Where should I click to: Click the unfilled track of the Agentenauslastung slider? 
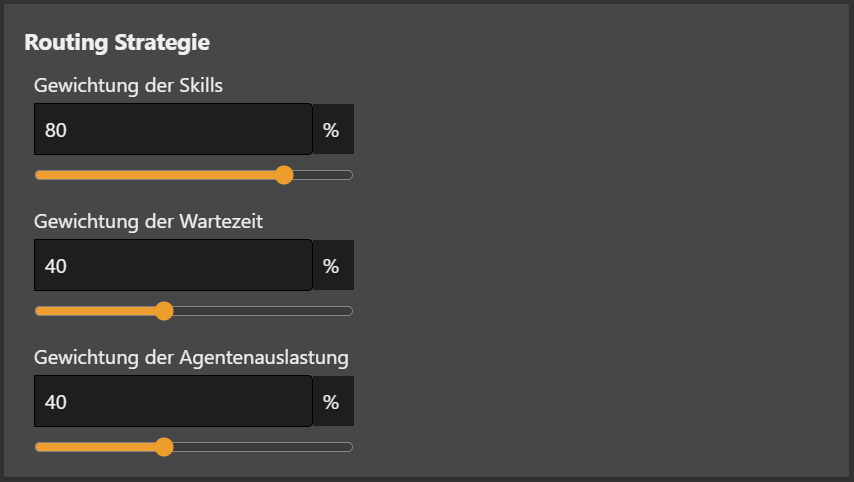point(260,447)
